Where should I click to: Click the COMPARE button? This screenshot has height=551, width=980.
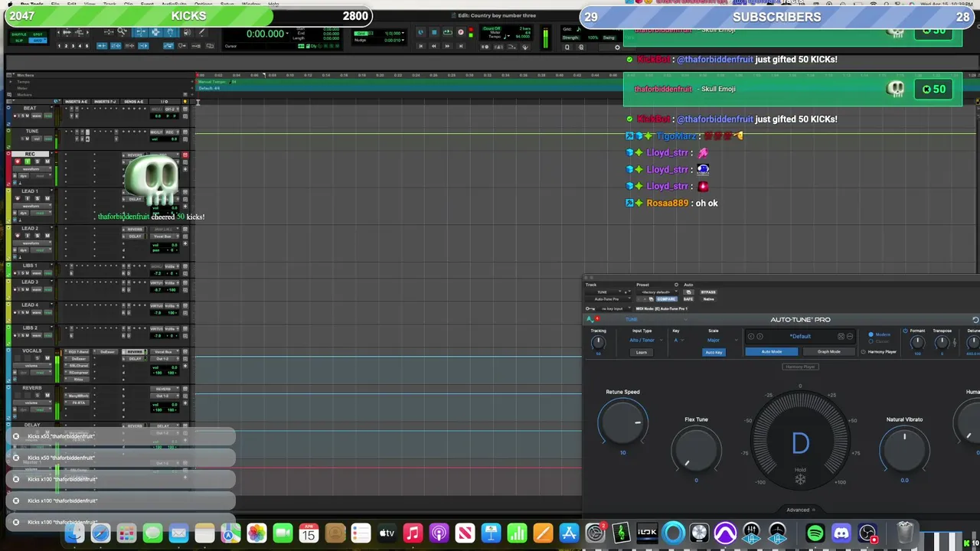click(666, 299)
